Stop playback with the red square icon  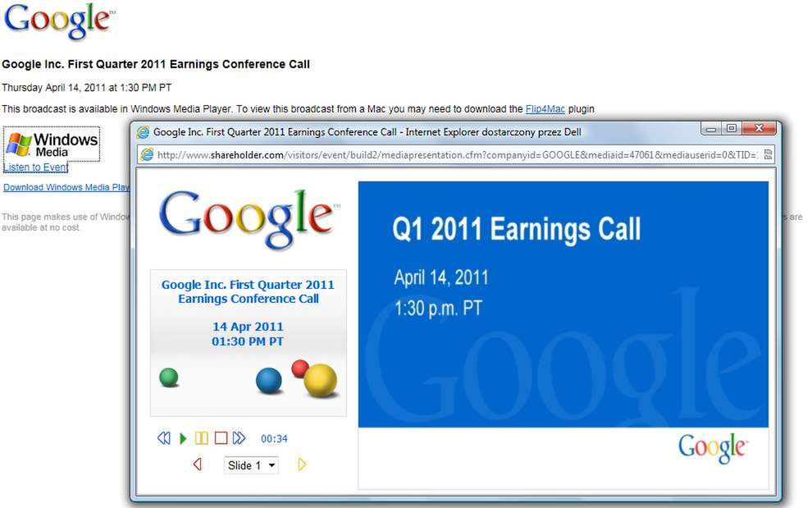tap(221, 438)
